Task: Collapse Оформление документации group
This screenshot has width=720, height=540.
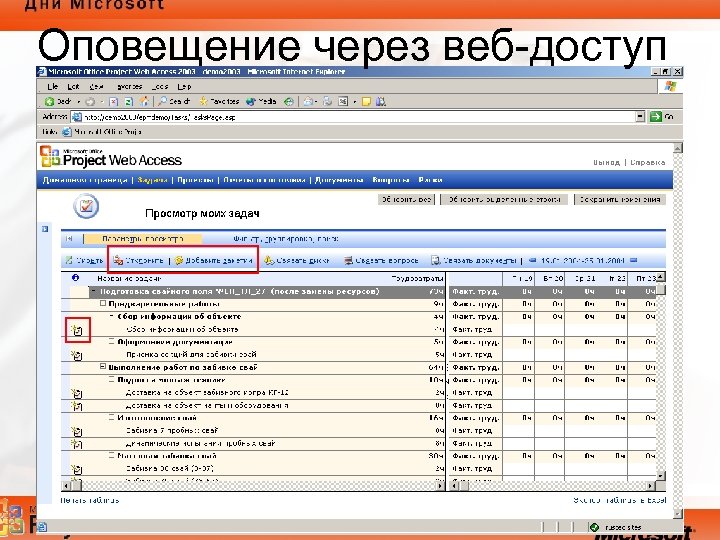Action: coord(112,342)
